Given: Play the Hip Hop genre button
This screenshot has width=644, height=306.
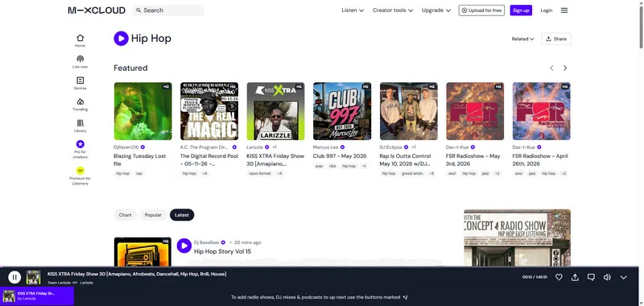Looking at the screenshot, I should [122, 39].
